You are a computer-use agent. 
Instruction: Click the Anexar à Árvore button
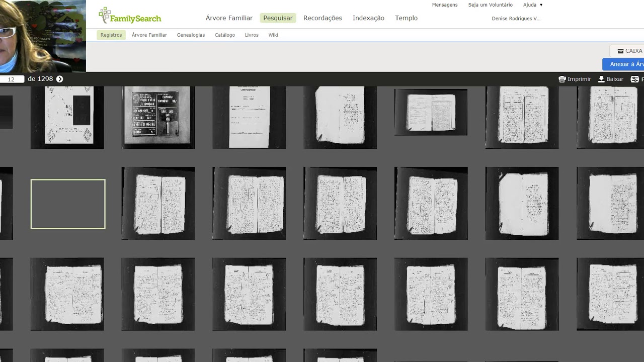point(623,64)
